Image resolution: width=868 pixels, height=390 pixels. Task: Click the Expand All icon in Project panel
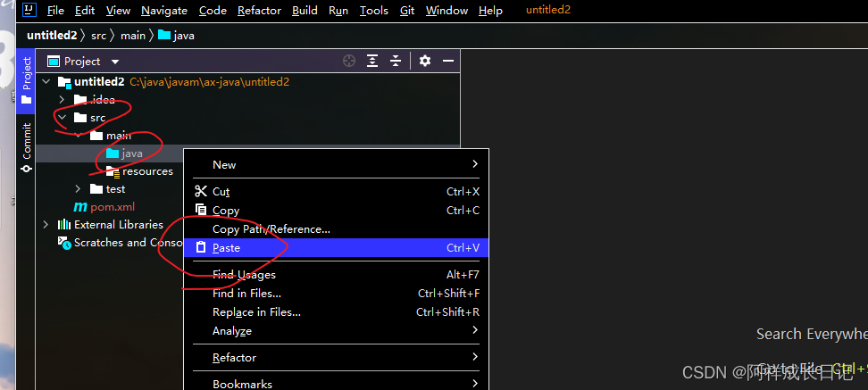tap(372, 61)
